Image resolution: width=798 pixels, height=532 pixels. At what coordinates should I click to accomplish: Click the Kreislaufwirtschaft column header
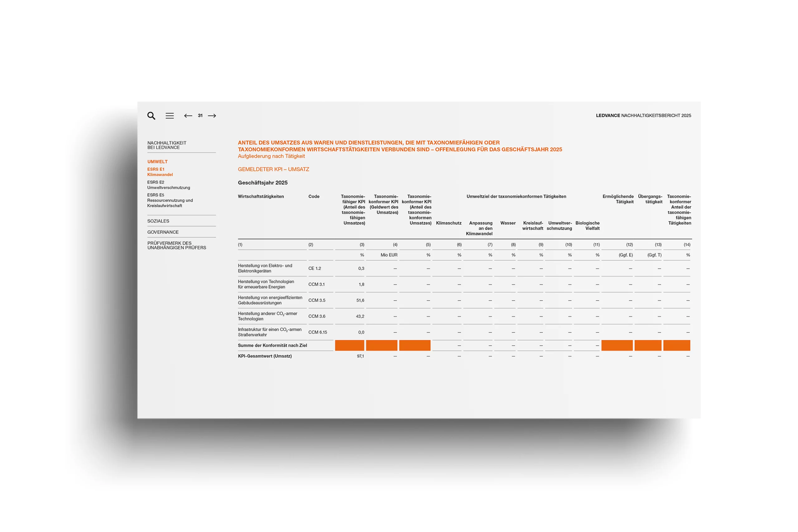tap(533, 226)
